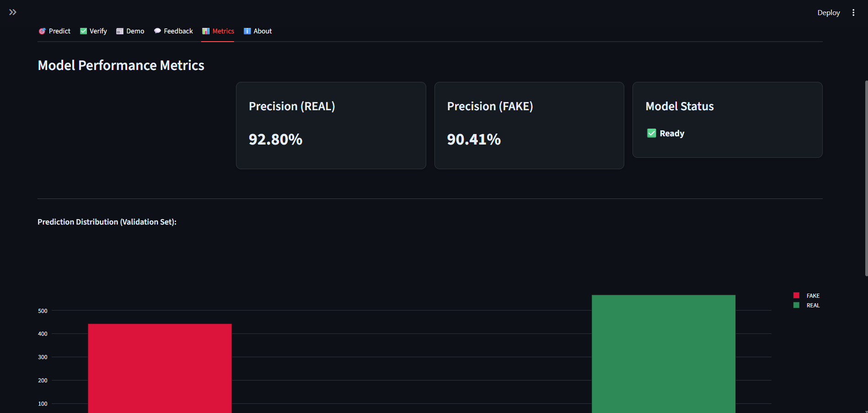Click the Model Performance Metrics heading
Screen dimensions: 868x413
click(121, 65)
